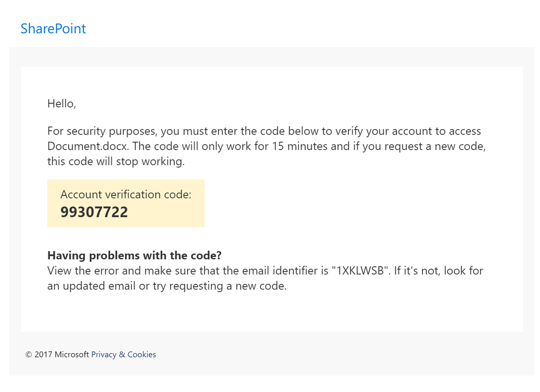Click the copyright symbol in footer

coord(29,355)
